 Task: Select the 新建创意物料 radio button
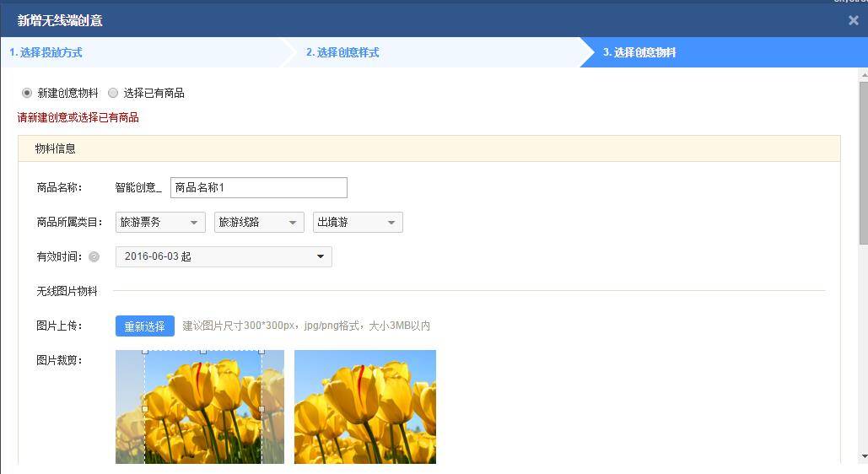27,93
